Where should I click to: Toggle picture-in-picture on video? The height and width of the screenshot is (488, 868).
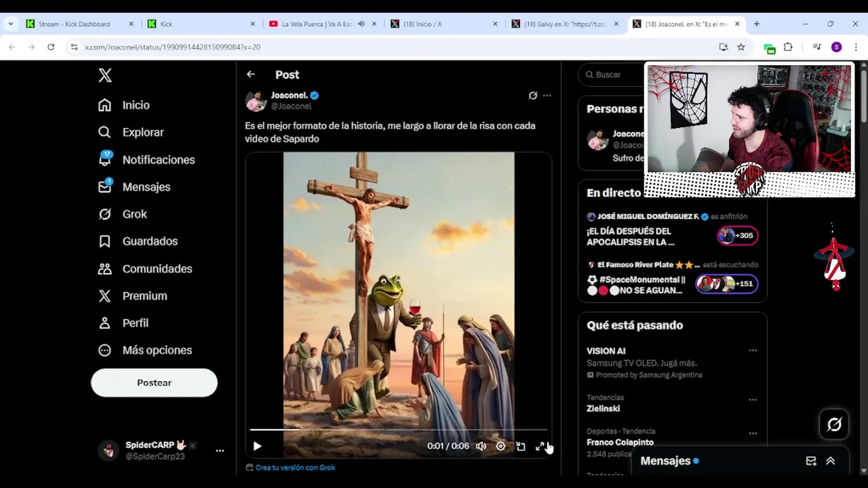coord(520,446)
